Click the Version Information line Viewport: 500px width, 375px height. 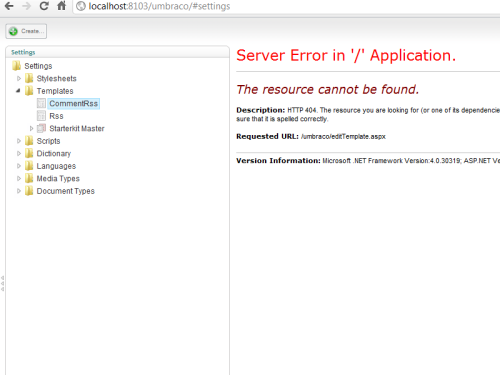click(x=368, y=161)
